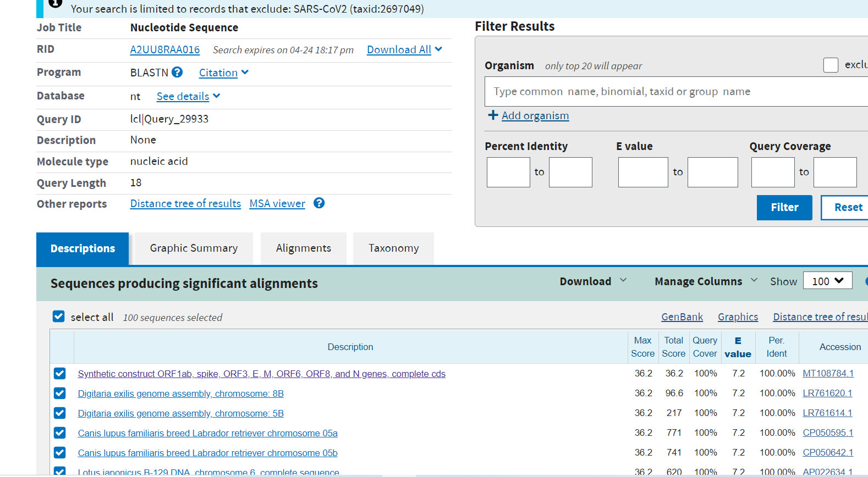868x477 pixels.
Task: Switch to the Graphic Summary tab
Action: click(194, 248)
